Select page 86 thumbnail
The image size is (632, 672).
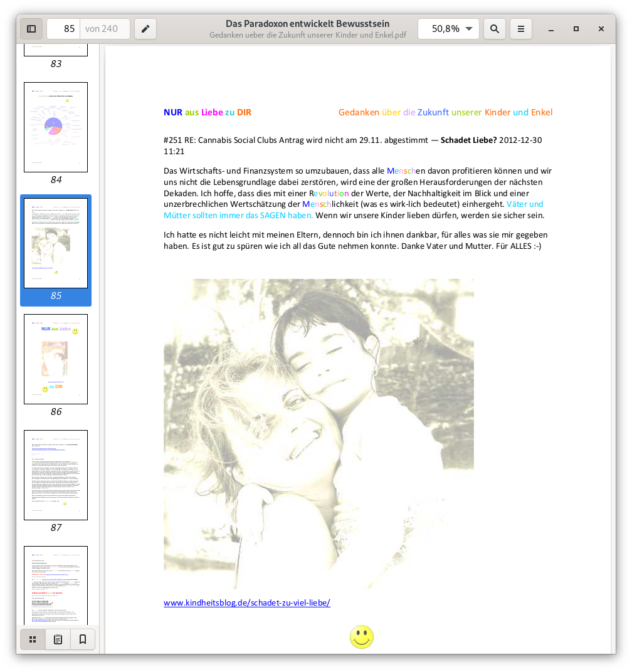point(56,359)
